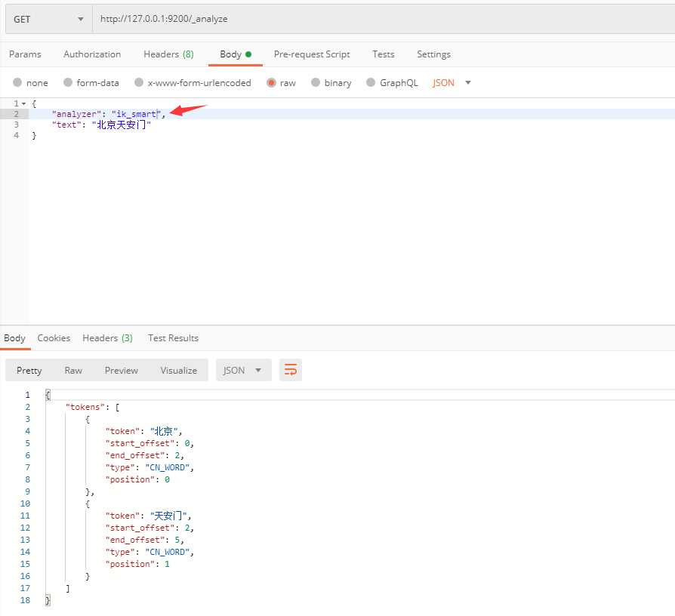Switch response view to Raw
The width and height of the screenshot is (675, 616).
pyautogui.click(x=73, y=370)
